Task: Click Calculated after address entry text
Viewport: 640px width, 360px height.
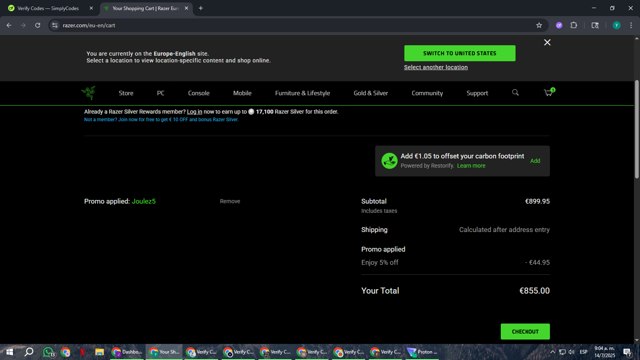Action: click(504, 229)
